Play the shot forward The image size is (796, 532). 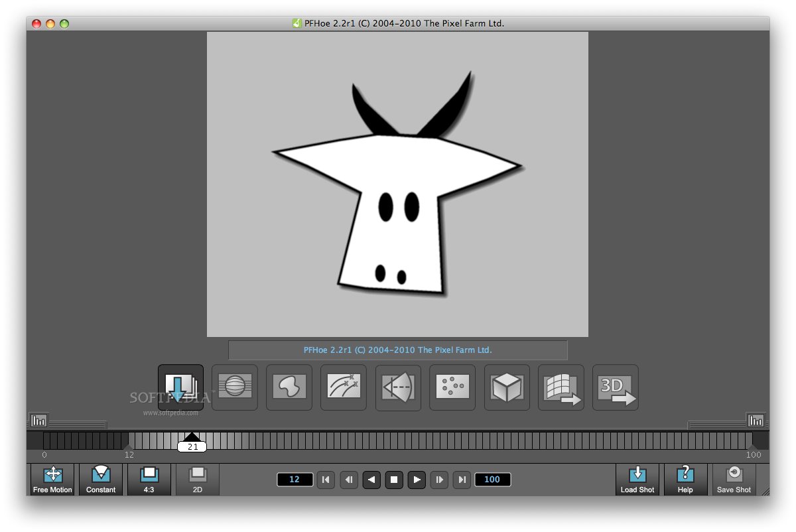(417, 480)
